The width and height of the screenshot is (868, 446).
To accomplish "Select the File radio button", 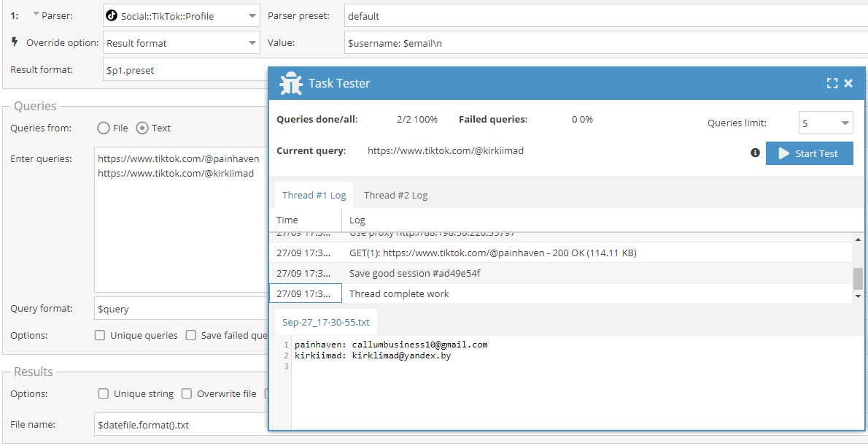I will 104,128.
